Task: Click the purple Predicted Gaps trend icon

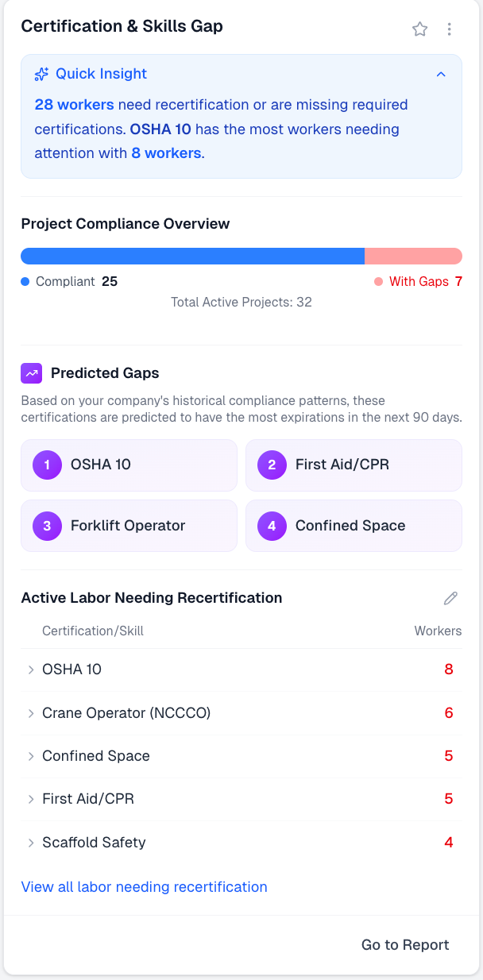Action: click(32, 373)
